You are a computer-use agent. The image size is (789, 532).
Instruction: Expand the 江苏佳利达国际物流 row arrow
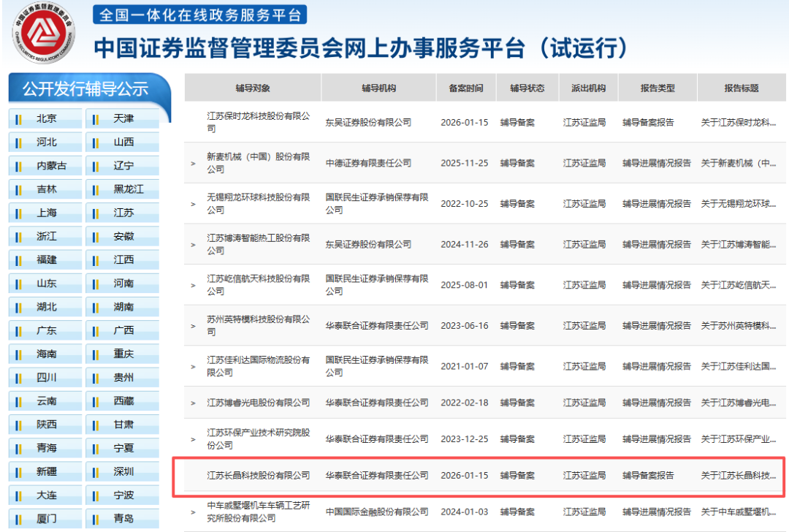click(x=193, y=367)
